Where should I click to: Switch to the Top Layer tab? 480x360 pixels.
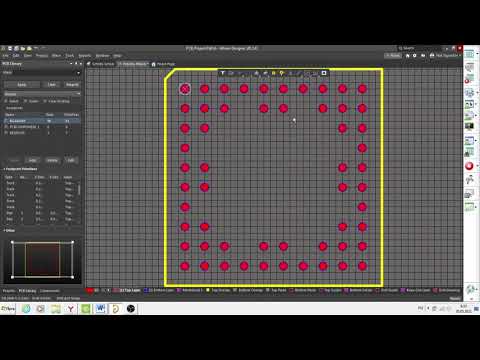coord(127,290)
